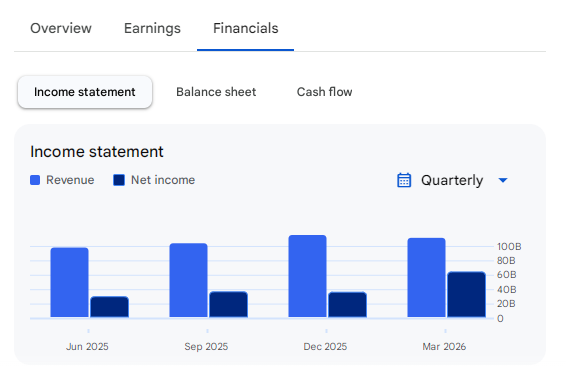Select the Mar 2026 revenue bar

[427, 278]
